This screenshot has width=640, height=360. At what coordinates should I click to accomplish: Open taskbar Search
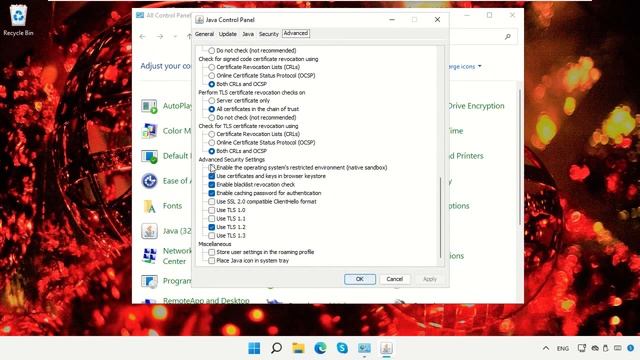click(x=276, y=348)
